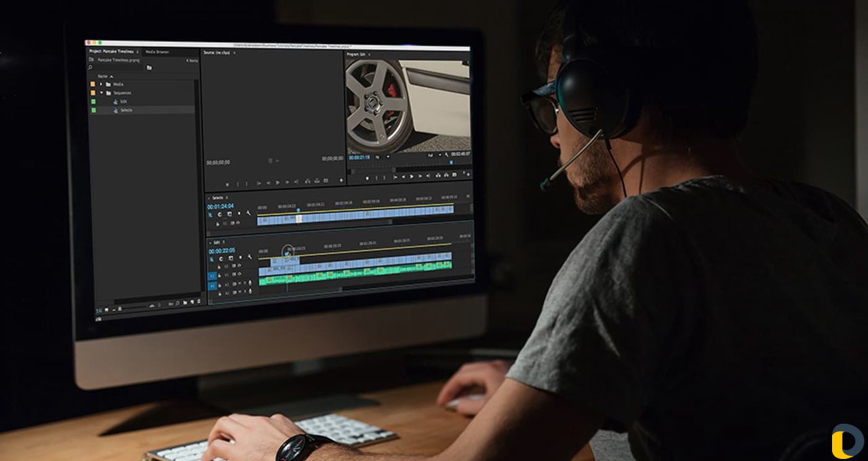The image size is (868, 461).
Task: Toggle V2 track eye in Edit timeline
Action: [x=239, y=265]
